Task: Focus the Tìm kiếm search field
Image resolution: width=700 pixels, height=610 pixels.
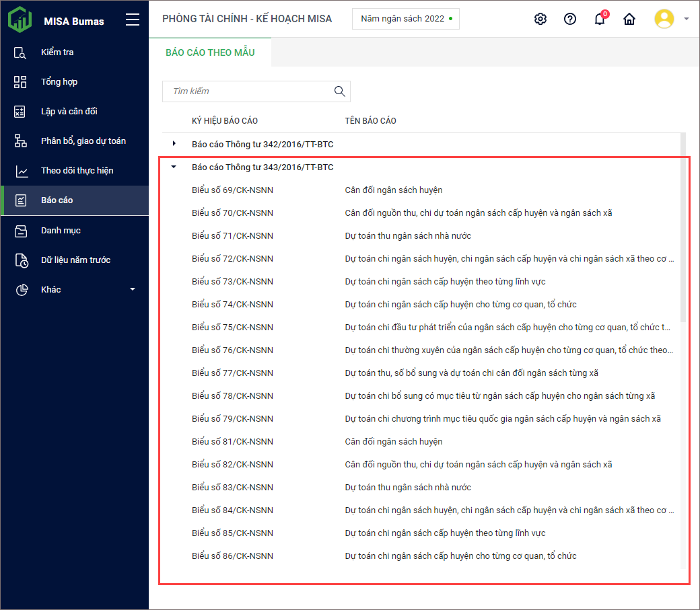Action: pyautogui.click(x=249, y=91)
